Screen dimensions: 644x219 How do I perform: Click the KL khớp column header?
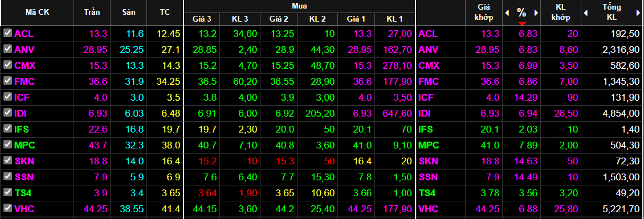pos(561,13)
